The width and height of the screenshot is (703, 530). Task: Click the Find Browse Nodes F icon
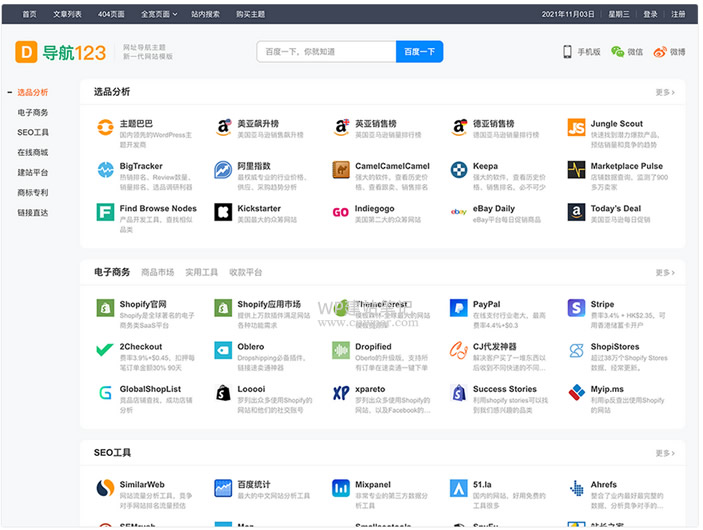(105, 212)
